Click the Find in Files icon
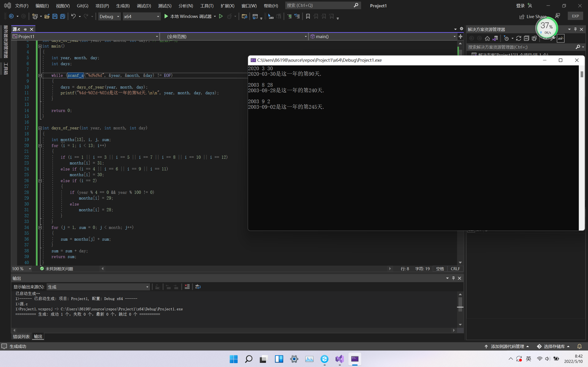588x367 pixels. [244, 16]
